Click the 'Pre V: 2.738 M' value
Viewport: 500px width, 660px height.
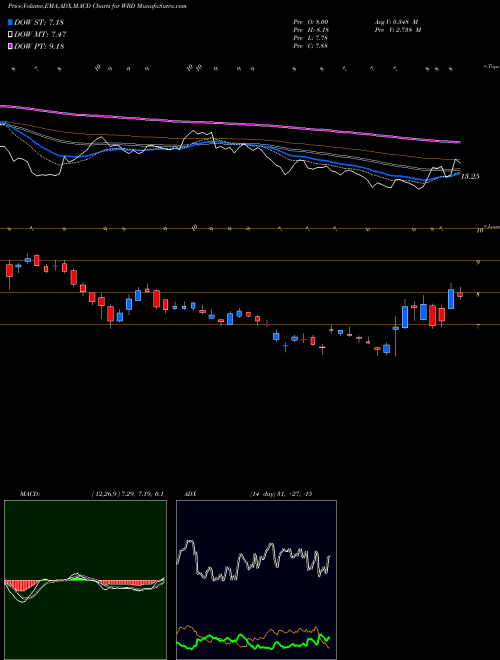(x=398, y=30)
